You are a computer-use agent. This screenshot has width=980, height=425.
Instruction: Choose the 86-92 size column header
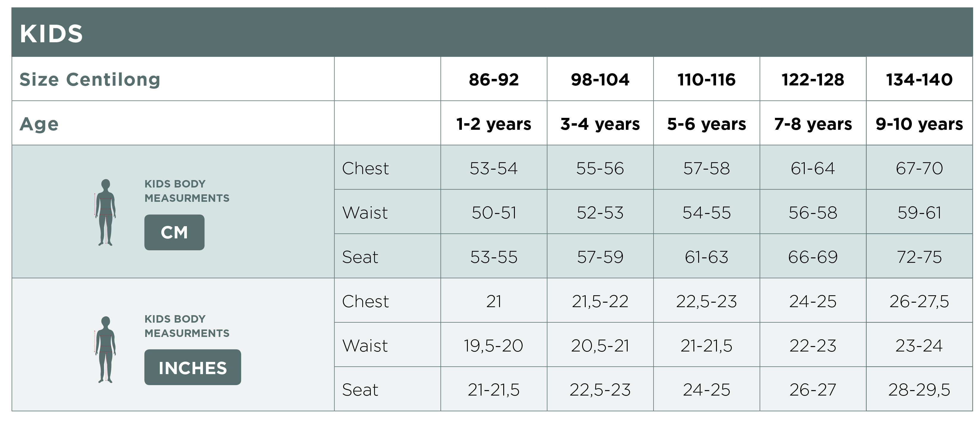tap(493, 79)
